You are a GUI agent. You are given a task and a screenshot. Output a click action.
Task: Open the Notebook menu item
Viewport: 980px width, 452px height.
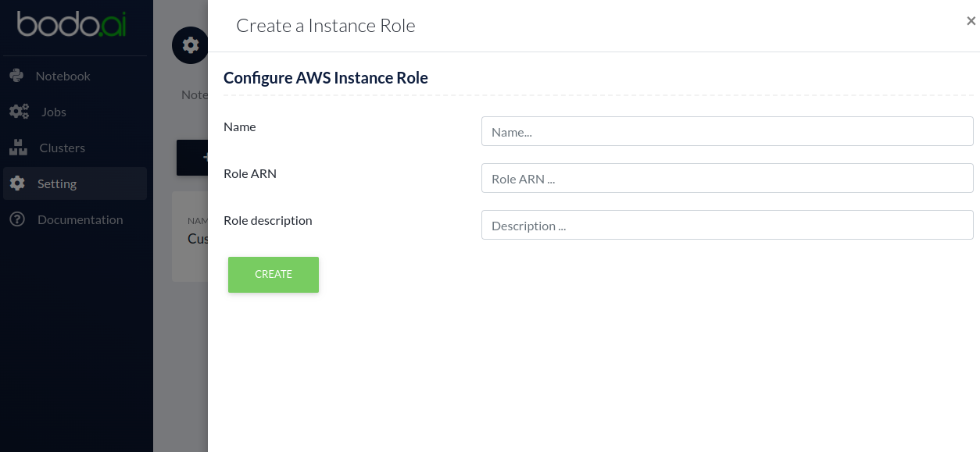(x=75, y=76)
